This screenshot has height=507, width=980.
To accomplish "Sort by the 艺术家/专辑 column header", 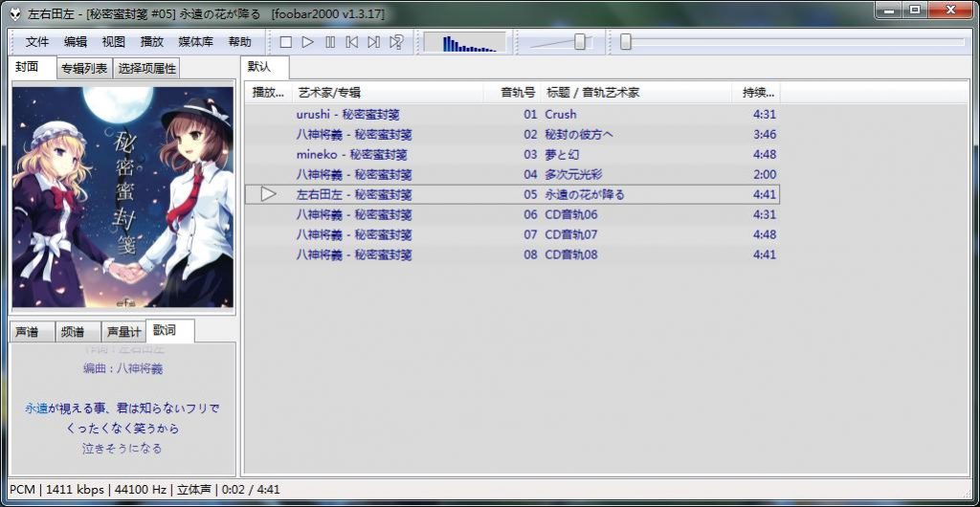I will (389, 93).
